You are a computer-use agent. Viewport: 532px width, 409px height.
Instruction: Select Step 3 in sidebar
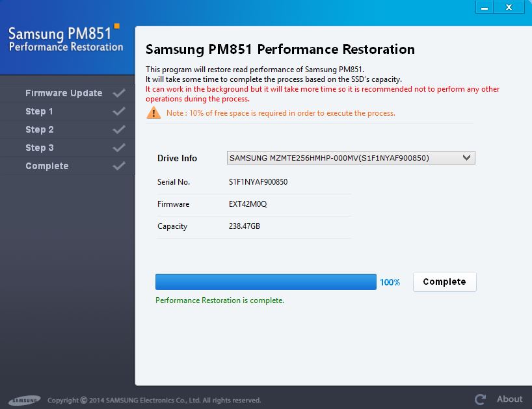(x=40, y=148)
